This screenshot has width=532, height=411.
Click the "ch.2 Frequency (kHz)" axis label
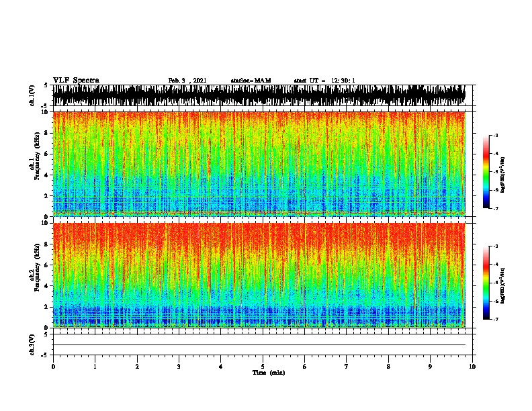(x=35, y=267)
